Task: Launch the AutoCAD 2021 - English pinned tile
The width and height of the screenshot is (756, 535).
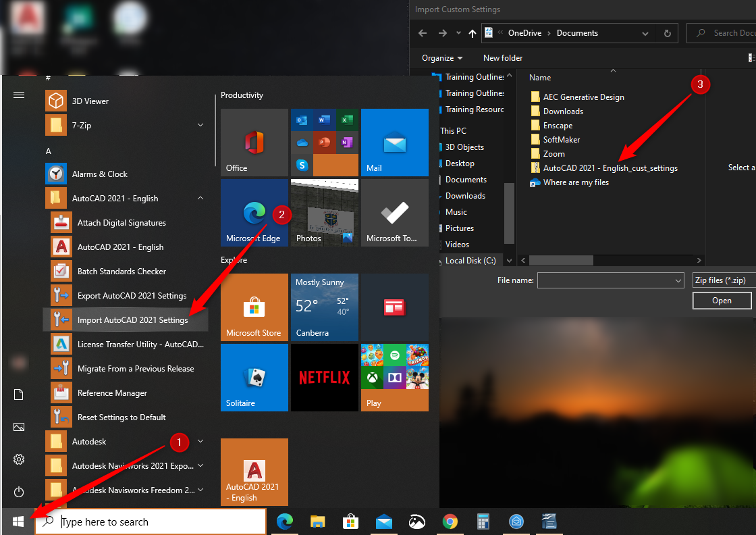Action: 254,472
